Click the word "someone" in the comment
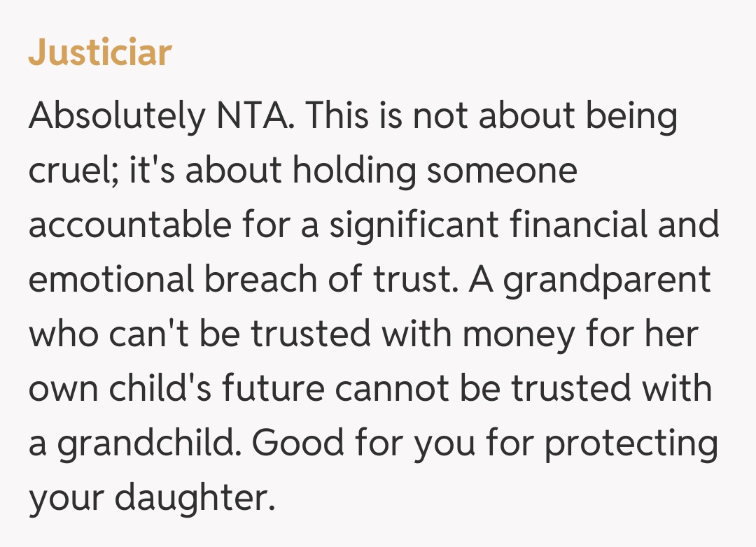Screen dimensions: 756x547 [502, 170]
